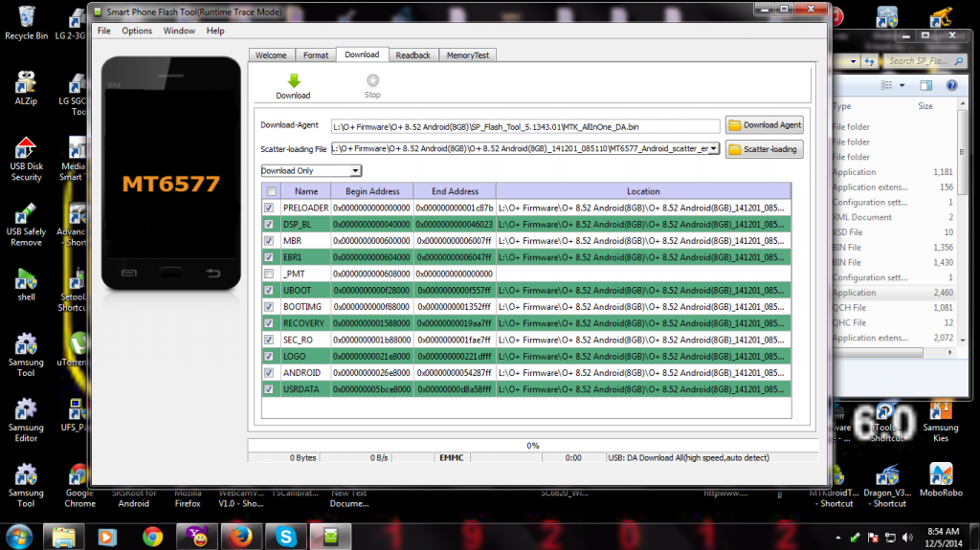Open Recycle Bin on the desktop
The image size is (980, 550).
pyautogui.click(x=26, y=17)
